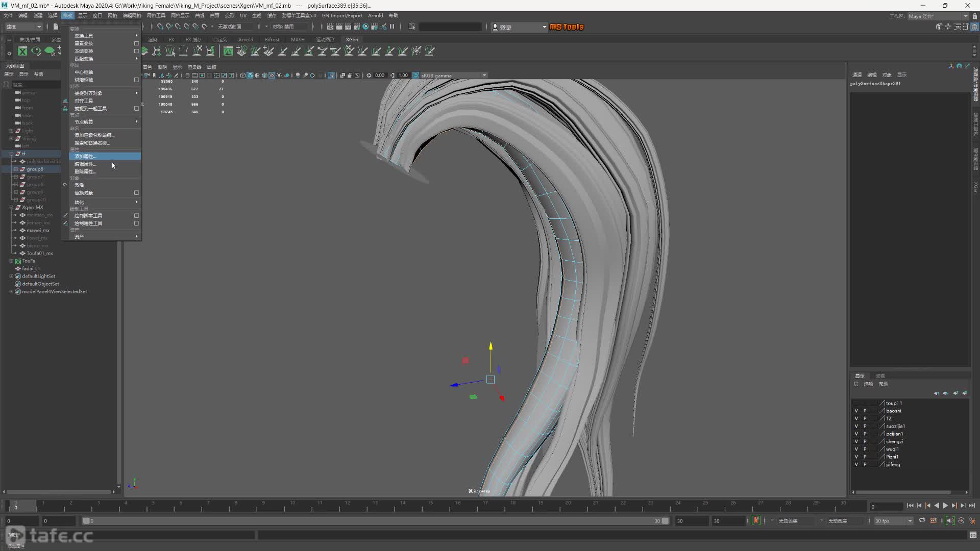Click the exposure value field 0.00
The image size is (980, 551).
click(x=380, y=76)
